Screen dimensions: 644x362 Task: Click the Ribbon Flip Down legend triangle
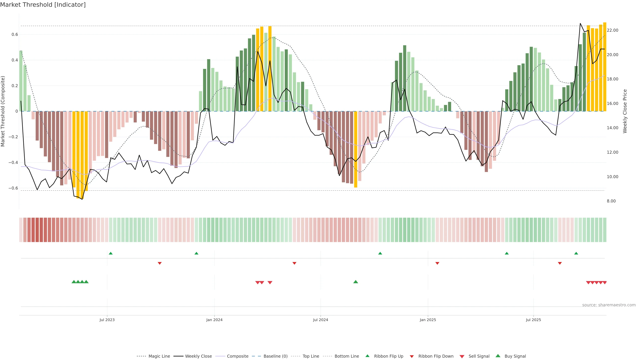point(412,356)
